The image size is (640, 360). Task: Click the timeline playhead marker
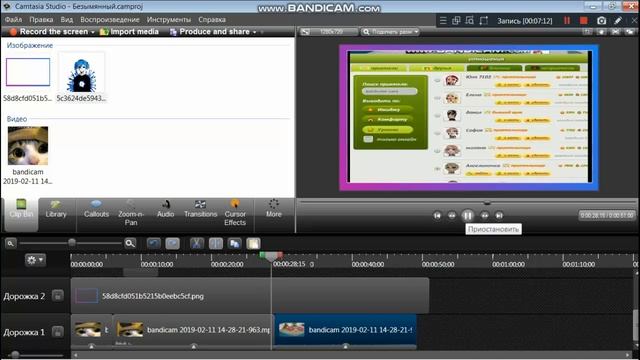click(x=271, y=256)
